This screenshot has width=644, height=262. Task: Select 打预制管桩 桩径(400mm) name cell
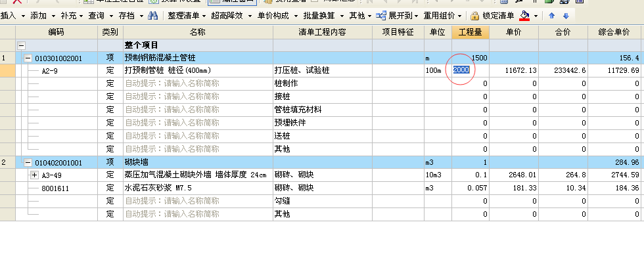(198, 71)
